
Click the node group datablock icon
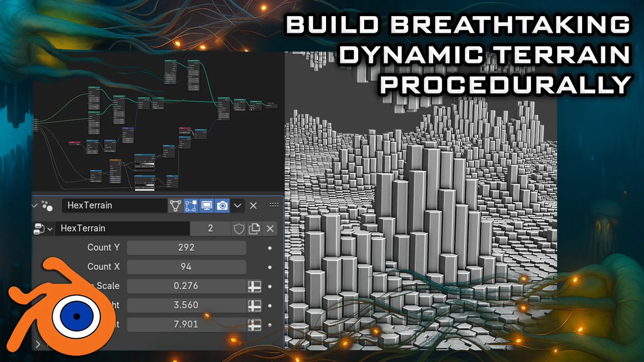[39, 228]
